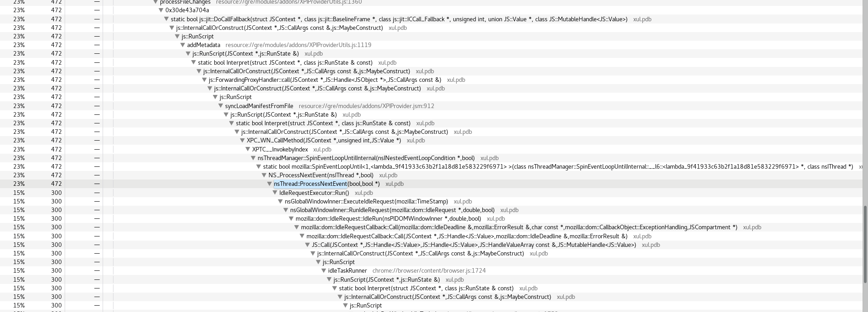The height and width of the screenshot is (312, 868).
Task: Collapse mozilla::dom::IdleRequest::IdleRun triangle
Action: click(291, 218)
